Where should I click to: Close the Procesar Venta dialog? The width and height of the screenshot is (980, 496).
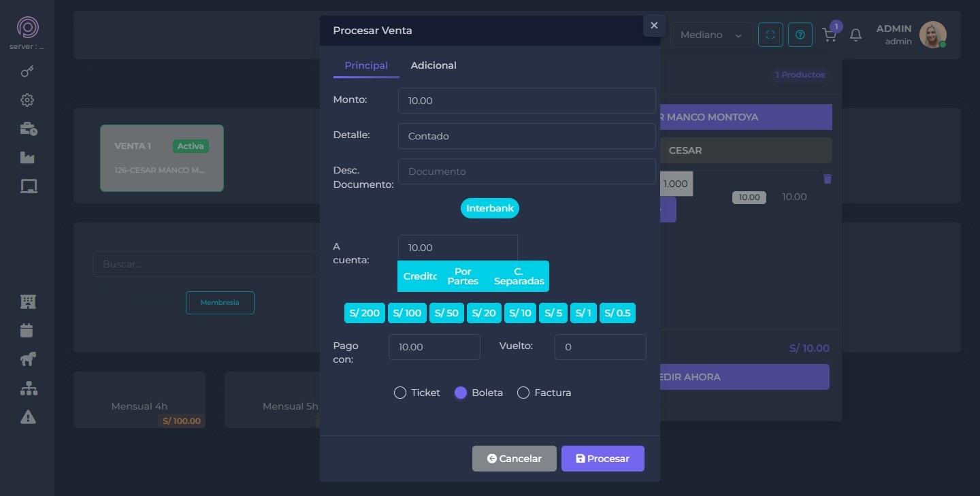click(x=654, y=26)
